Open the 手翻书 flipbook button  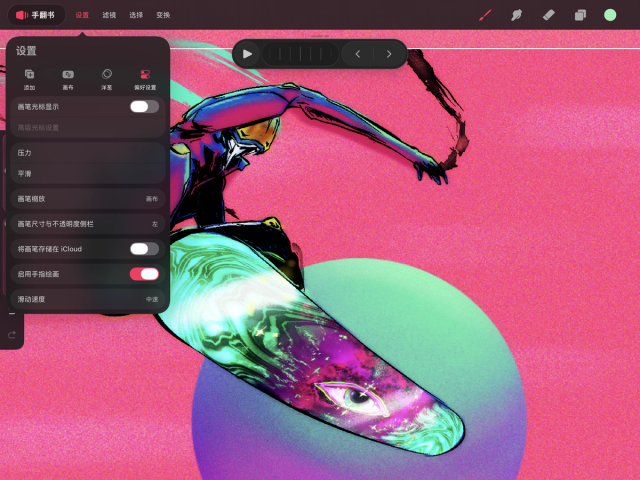pos(36,15)
